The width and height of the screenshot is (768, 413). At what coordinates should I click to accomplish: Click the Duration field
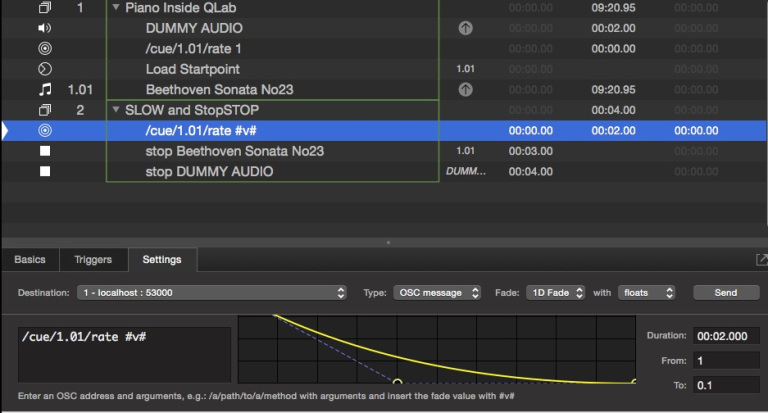click(727, 336)
